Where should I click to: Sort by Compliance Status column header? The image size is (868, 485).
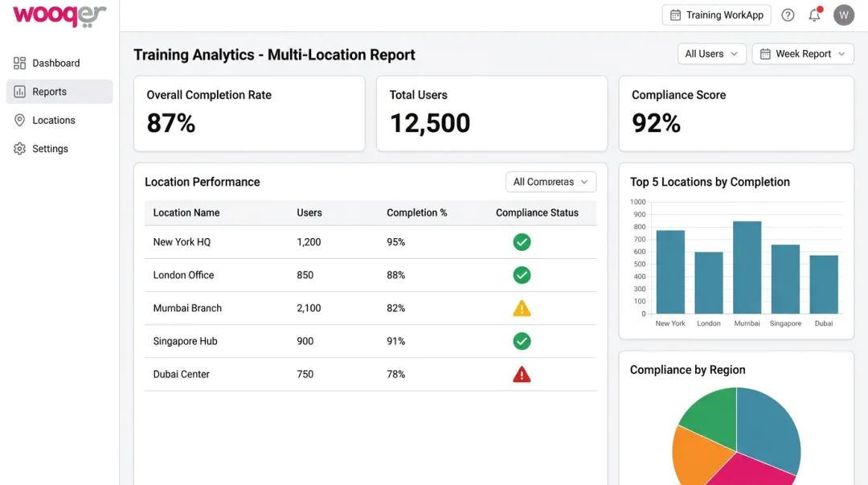[x=537, y=213]
